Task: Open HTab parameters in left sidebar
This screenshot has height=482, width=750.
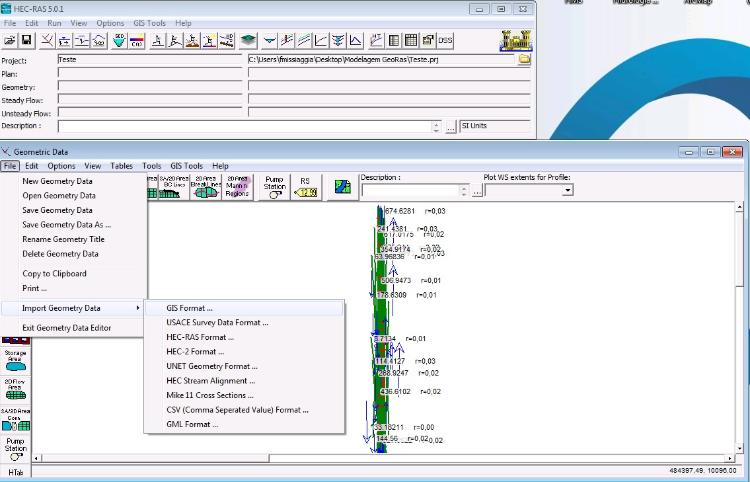Action: 16,472
